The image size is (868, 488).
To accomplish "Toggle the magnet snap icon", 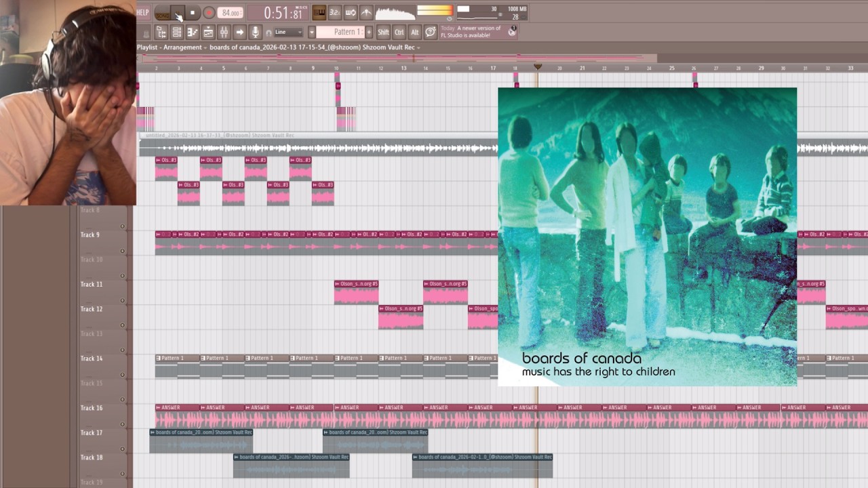I will pyautogui.click(x=269, y=33).
